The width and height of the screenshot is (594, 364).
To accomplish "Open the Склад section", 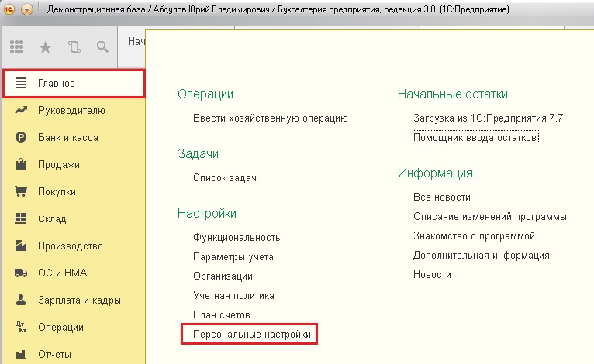I will (74, 218).
